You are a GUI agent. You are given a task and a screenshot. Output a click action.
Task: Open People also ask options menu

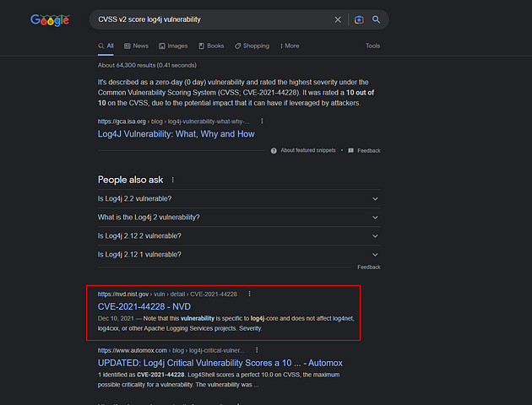[173, 180]
